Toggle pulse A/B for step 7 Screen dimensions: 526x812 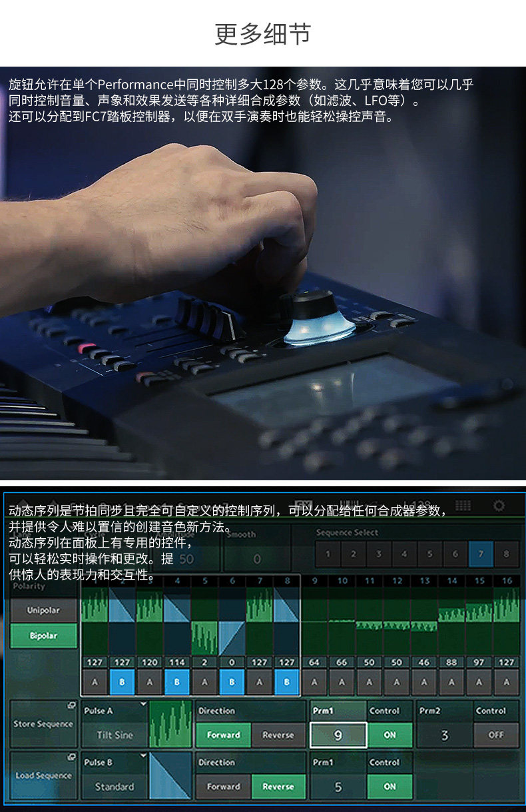(259, 681)
